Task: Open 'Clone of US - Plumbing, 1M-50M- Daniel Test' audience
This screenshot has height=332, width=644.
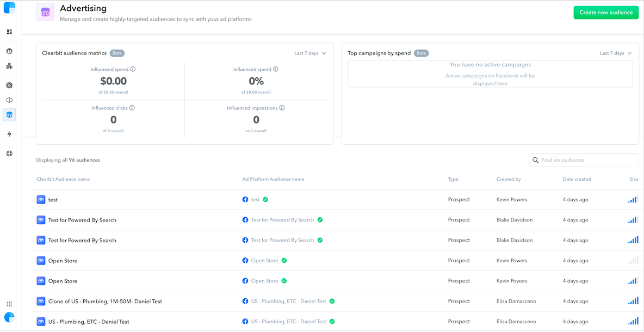Action: click(x=105, y=302)
